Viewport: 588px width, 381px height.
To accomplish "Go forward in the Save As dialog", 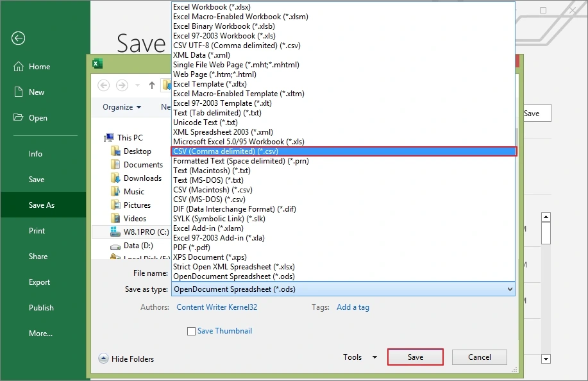I will 122,85.
